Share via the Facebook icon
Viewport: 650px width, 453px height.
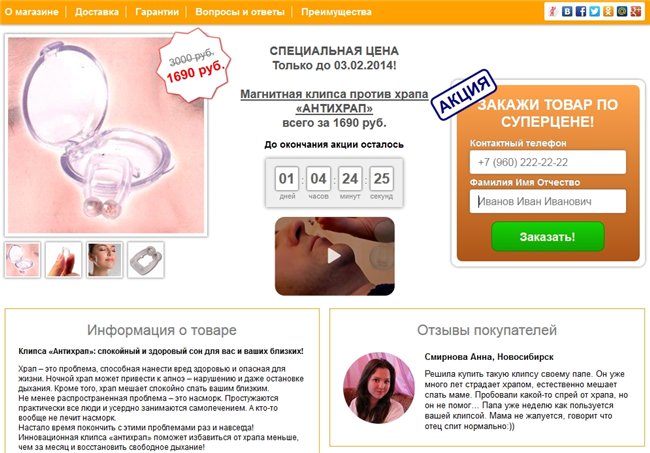point(581,11)
